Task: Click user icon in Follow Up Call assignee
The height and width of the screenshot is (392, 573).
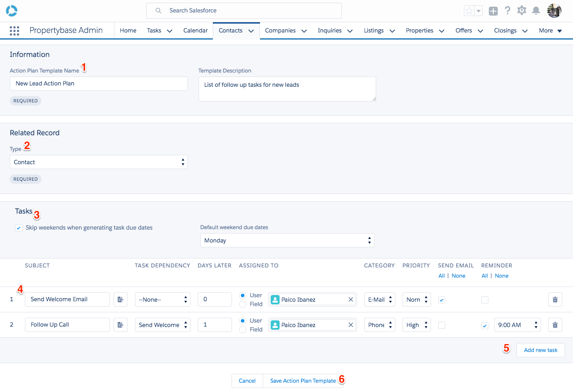Action: 275,325
